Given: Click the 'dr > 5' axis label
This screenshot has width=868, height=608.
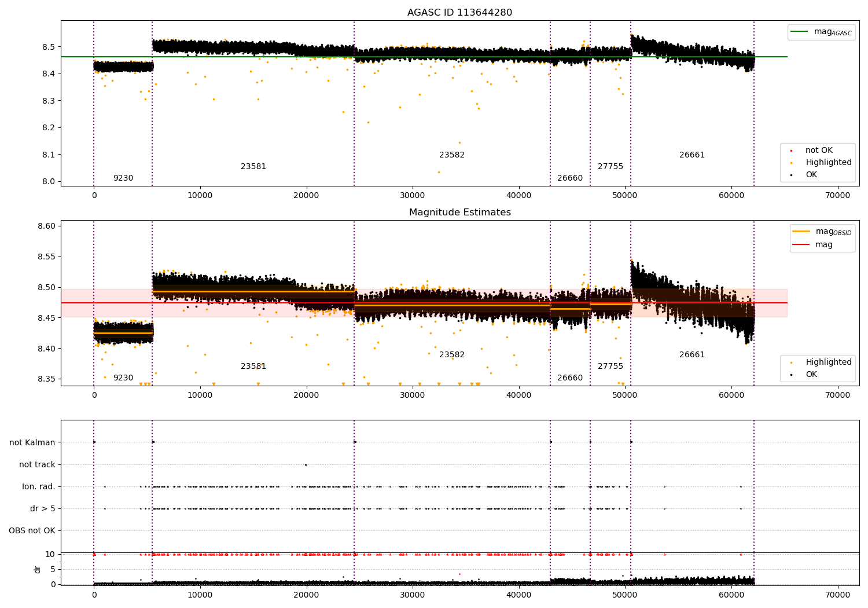Looking at the screenshot, I should [x=43, y=508].
